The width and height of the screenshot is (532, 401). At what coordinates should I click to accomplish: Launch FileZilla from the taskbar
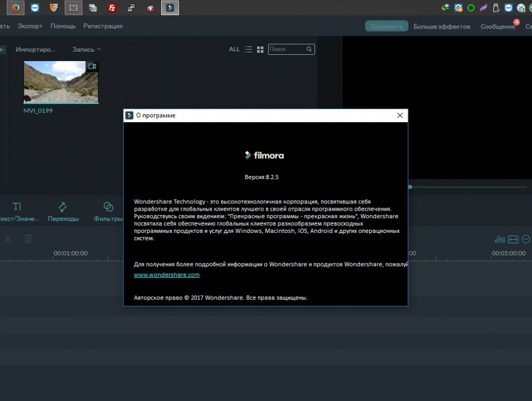pyautogui.click(x=112, y=7)
